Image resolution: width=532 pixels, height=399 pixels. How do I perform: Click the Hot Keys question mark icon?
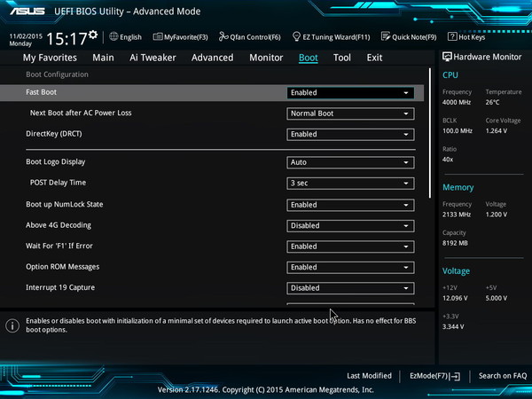452,36
